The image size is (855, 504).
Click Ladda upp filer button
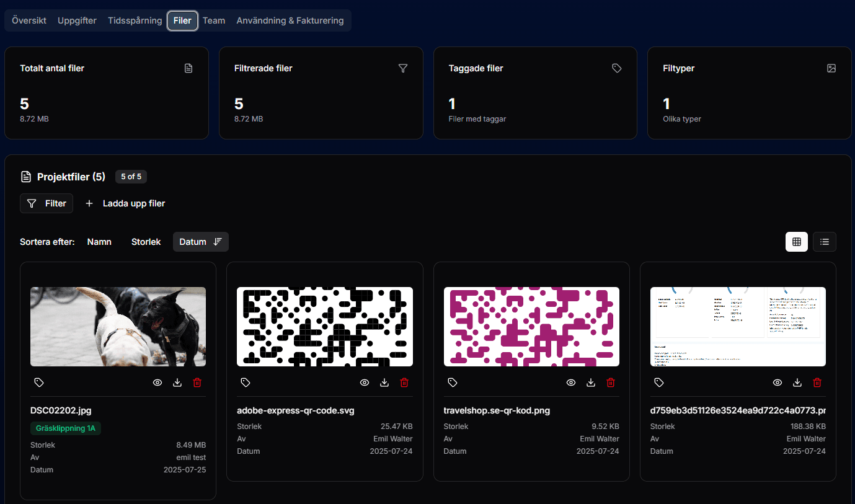[125, 203]
